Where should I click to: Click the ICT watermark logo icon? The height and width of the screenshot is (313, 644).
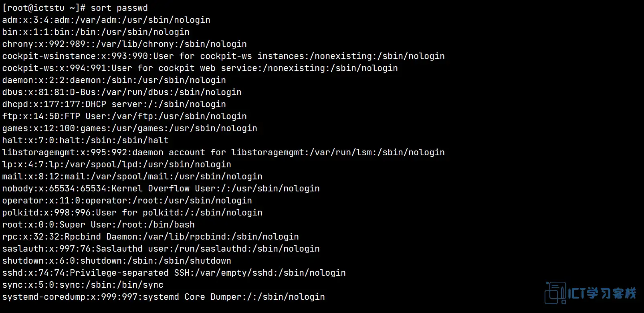point(555,293)
